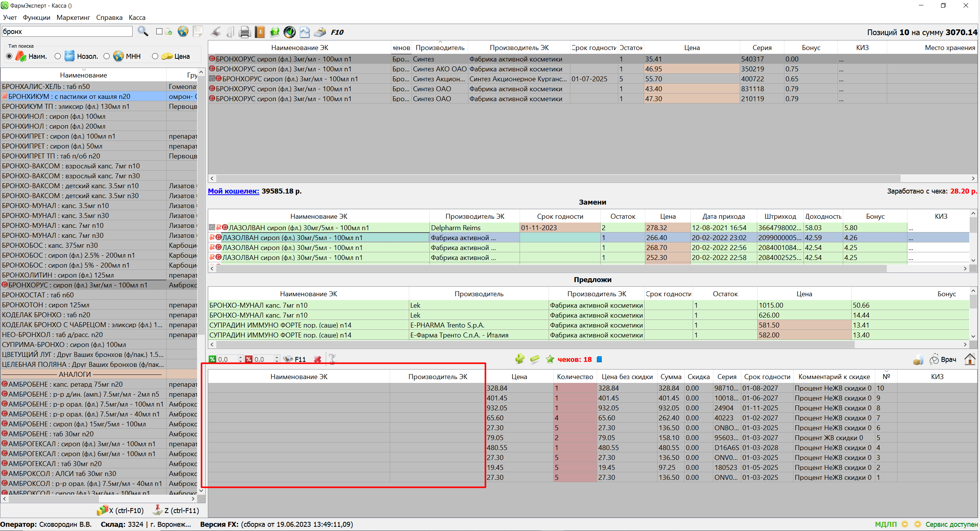980x531 pixels.
Task: Click the green plus add icon
Action: (x=520, y=359)
